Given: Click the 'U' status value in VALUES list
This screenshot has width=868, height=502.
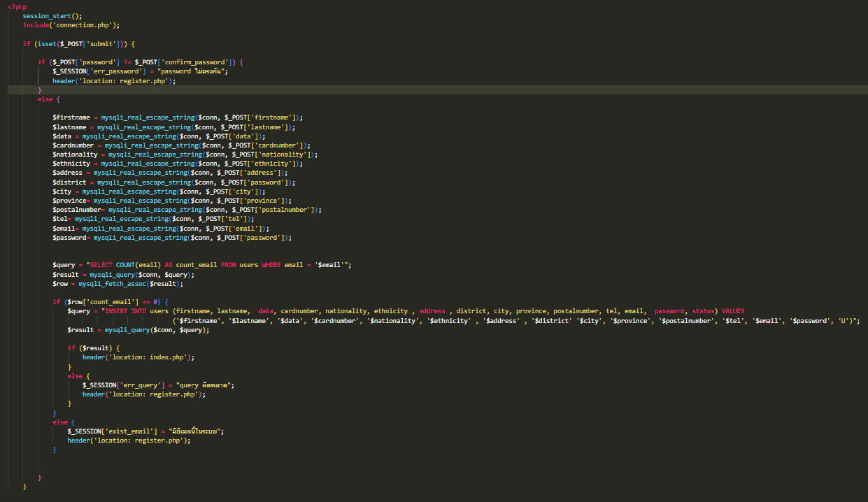Looking at the screenshot, I should (x=844, y=320).
